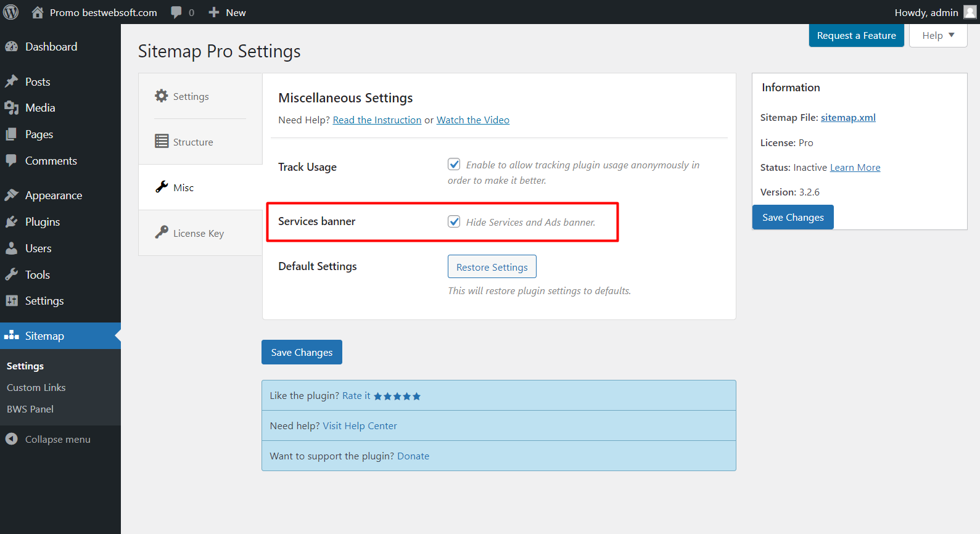Switch to the Structure tab
This screenshot has height=534, width=980.
coord(200,142)
